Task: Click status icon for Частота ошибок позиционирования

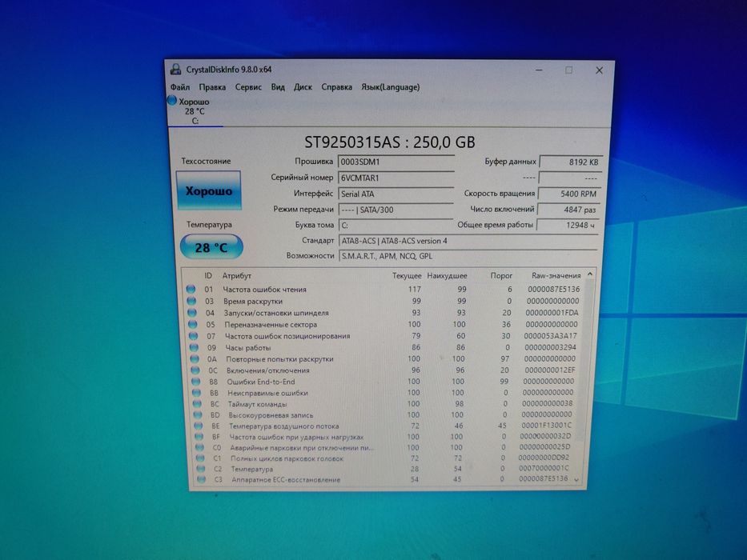Action: pos(193,336)
